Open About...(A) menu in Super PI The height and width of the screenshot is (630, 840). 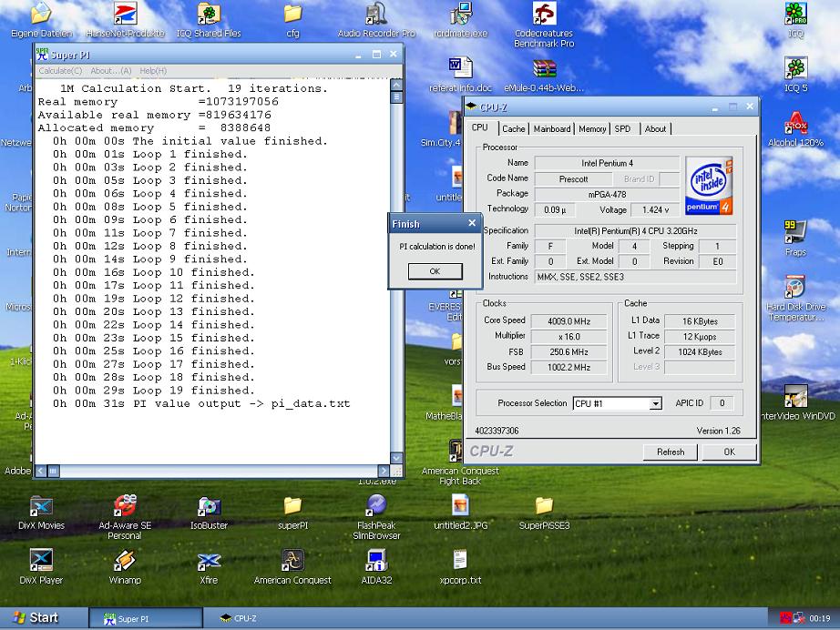[x=111, y=71]
